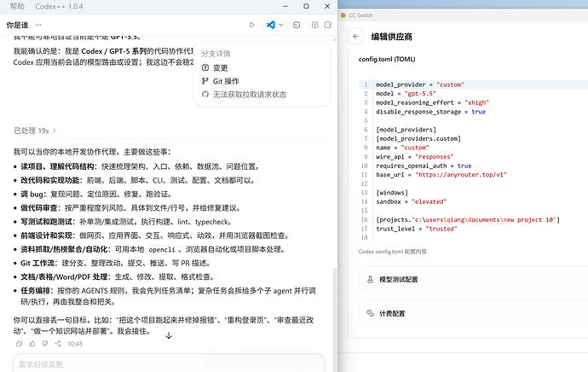Click the CC Switch app icon in title bar
588x372 pixels.
coord(343,15)
